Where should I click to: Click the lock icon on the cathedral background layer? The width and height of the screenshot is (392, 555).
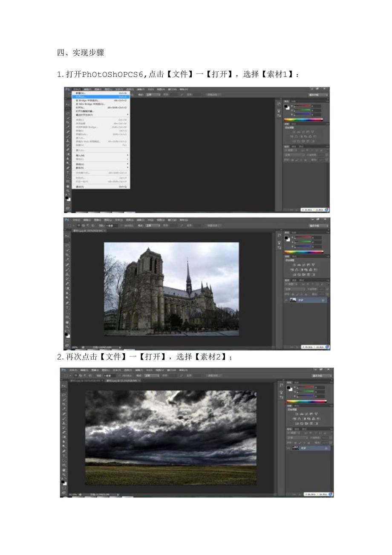tap(323, 300)
